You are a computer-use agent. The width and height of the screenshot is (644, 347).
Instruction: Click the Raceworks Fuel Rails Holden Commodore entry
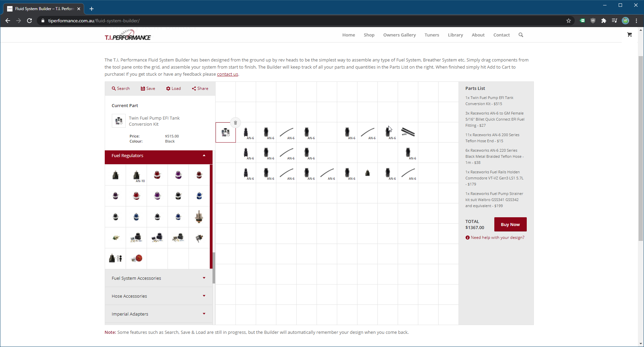[x=494, y=178]
